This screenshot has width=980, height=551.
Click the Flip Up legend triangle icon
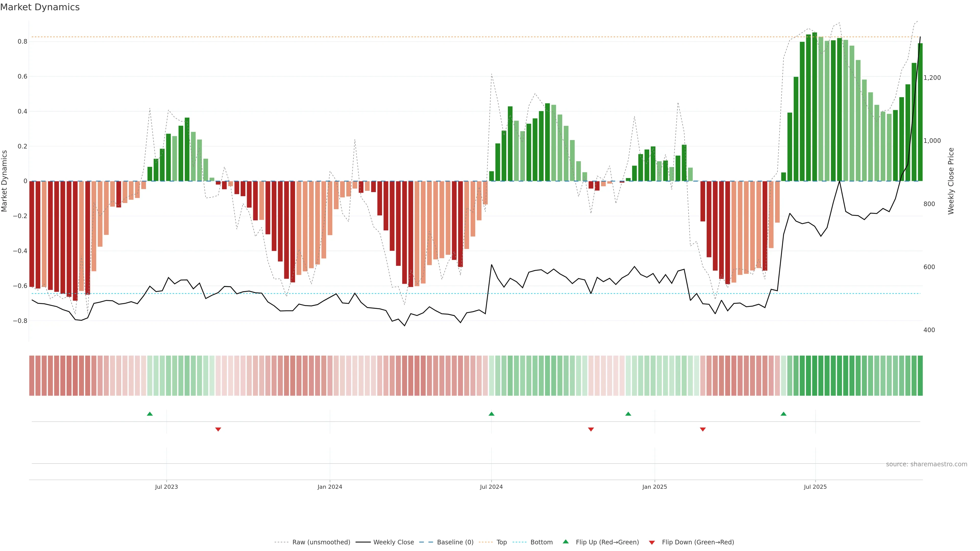click(x=566, y=542)
